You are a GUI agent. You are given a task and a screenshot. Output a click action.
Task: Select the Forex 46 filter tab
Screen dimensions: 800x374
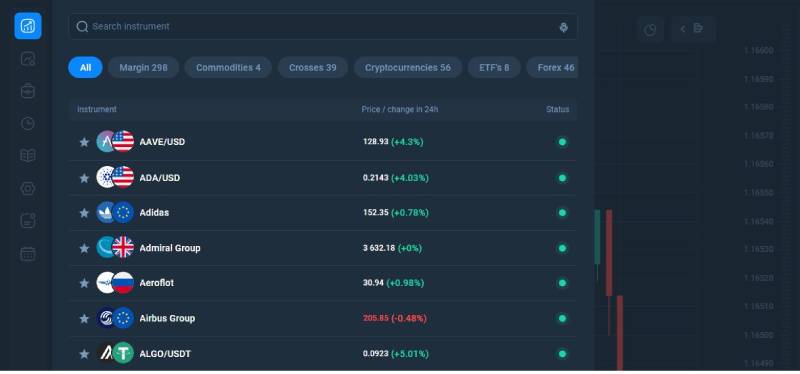pyautogui.click(x=553, y=67)
